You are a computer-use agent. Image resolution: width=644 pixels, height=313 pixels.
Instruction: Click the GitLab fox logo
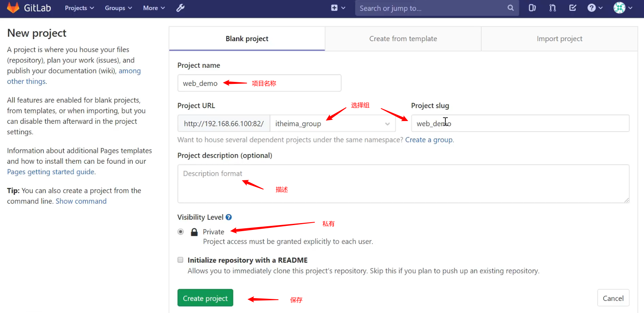pyautogui.click(x=13, y=8)
